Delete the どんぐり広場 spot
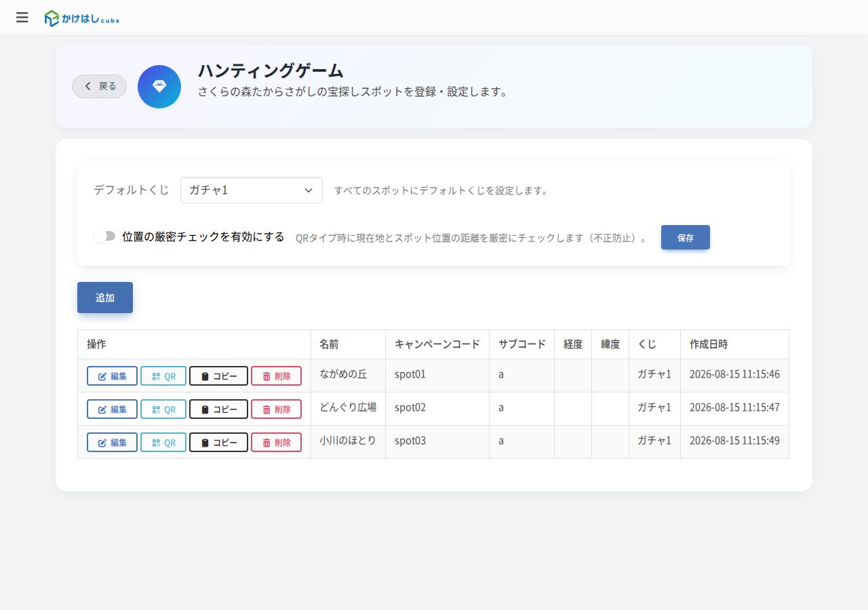Image resolution: width=868 pixels, height=610 pixels. click(x=276, y=409)
